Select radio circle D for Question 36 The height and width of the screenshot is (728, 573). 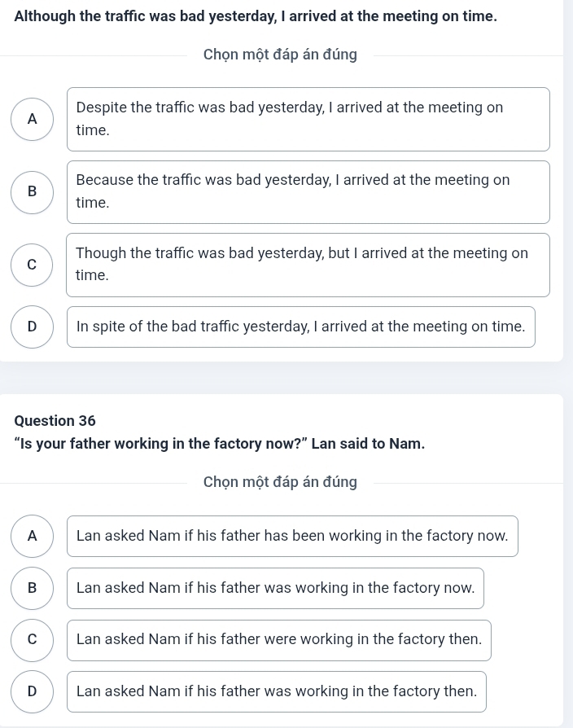point(32,692)
